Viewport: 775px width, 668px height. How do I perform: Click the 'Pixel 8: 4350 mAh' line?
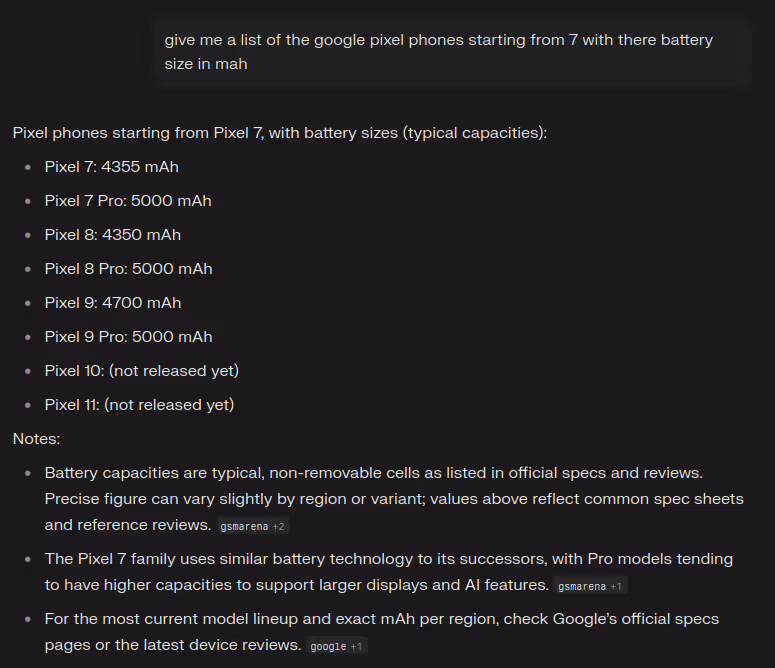pos(113,235)
